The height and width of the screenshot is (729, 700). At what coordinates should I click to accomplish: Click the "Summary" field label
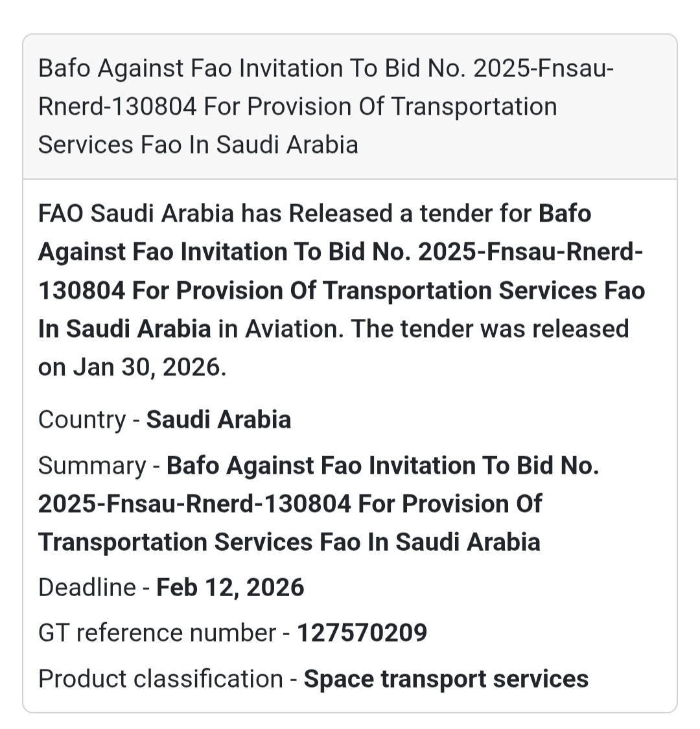pos(92,465)
